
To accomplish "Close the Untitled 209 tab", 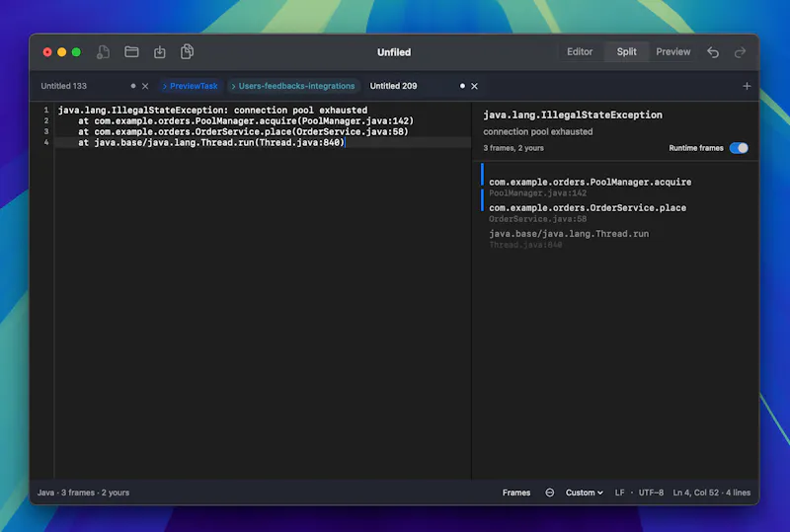I will tap(474, 86).
